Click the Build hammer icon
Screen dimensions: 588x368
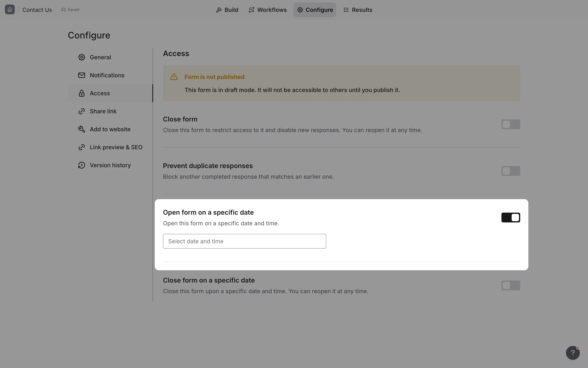coord(219,10)
